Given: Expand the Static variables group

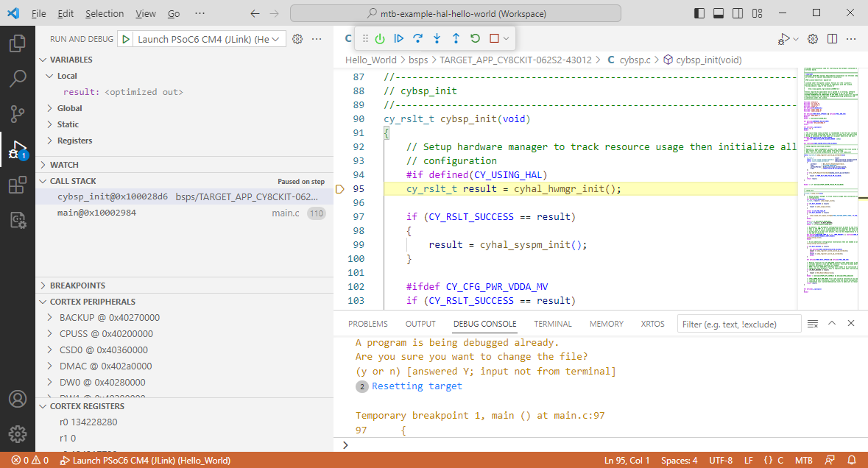Looking at the screenshot, I should point(68,124).
